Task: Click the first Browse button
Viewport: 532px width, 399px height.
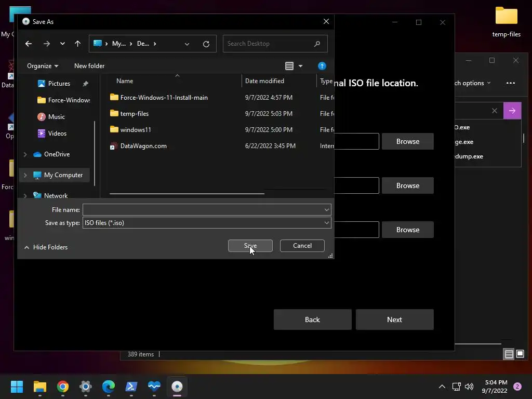Action: click(407, 141)
